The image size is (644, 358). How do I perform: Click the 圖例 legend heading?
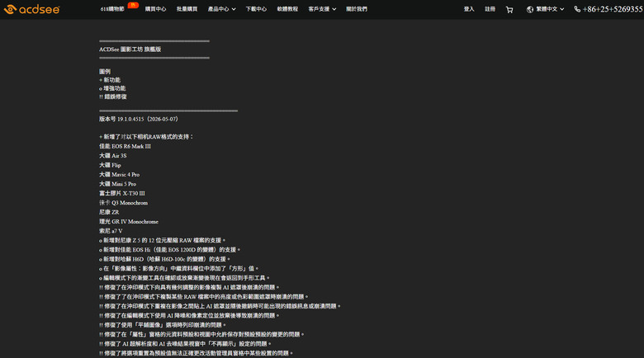tap(105, 72)
